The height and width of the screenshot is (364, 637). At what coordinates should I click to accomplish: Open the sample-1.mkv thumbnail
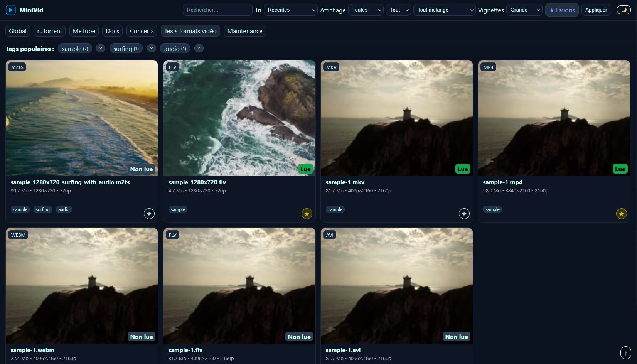tap(397, 118)
